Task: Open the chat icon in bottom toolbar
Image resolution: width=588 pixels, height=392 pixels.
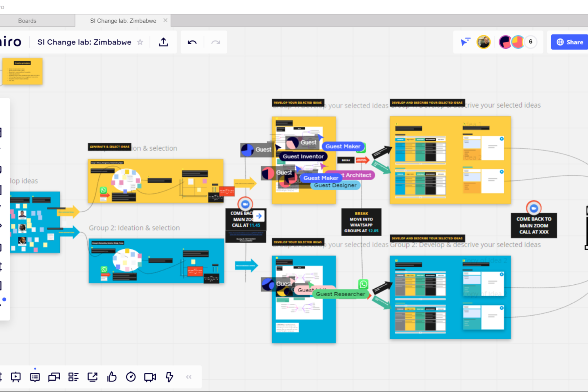Action: [x=54, y=377]
